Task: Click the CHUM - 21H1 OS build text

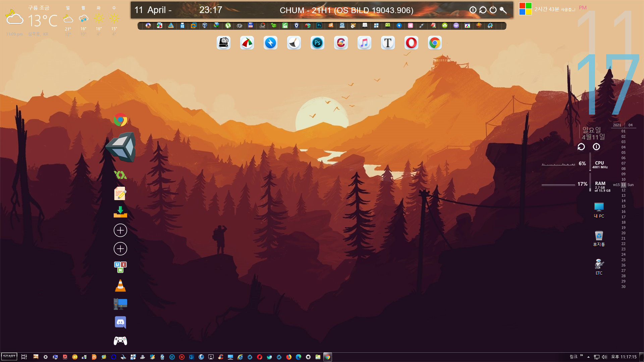Action: point(346,10)
